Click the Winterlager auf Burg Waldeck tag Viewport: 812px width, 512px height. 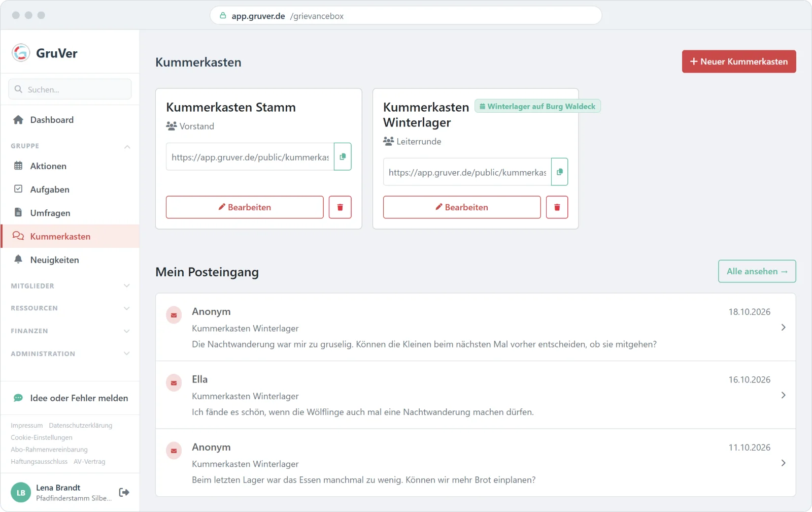537,106
